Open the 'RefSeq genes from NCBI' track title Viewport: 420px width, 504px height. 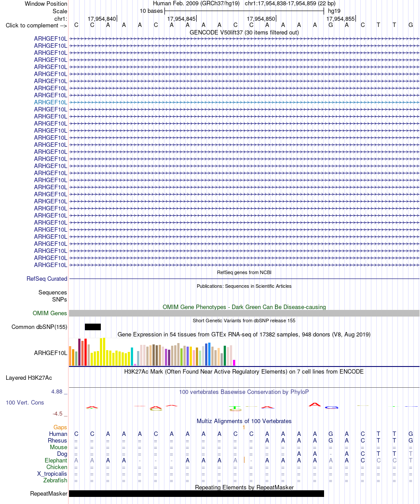(x=244, y=272)
